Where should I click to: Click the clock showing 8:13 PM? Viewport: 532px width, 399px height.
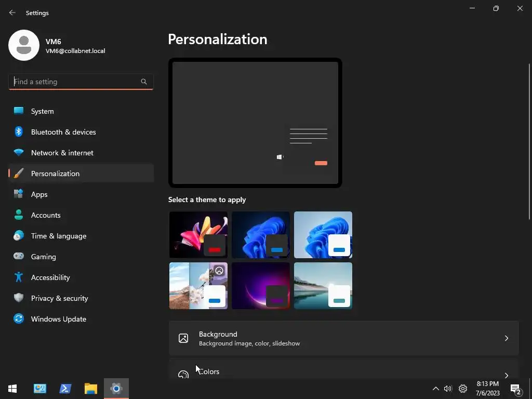coord(487,384)
